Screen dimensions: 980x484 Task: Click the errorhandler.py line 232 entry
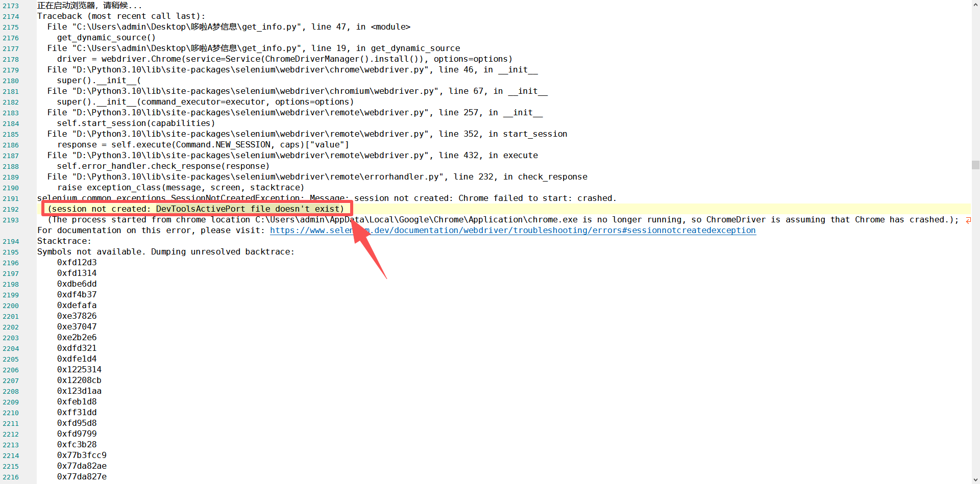(x=317, y=177)
